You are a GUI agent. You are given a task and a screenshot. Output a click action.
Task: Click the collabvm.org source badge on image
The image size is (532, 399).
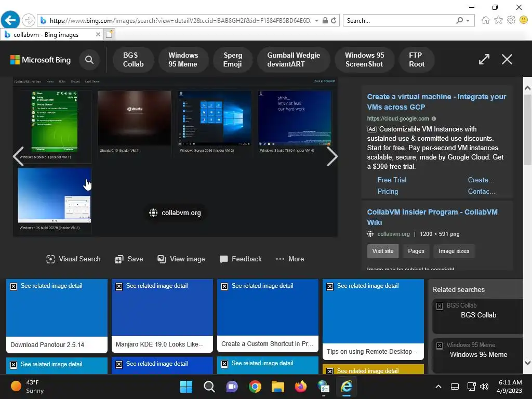pos(175,212)
